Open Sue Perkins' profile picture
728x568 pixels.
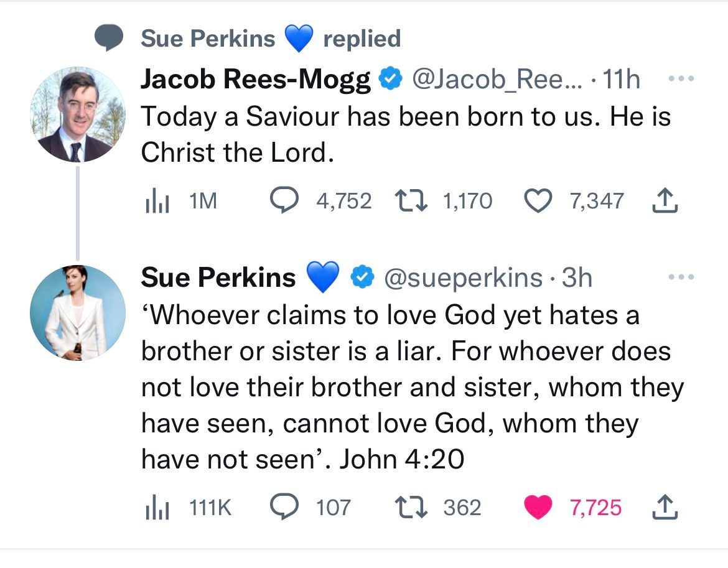point(78,313)
